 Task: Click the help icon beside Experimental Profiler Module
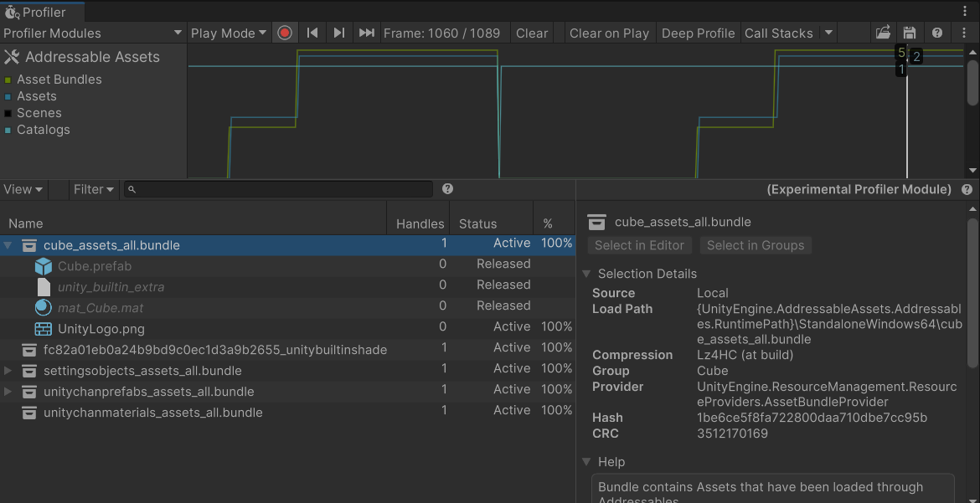pos(967,189)
